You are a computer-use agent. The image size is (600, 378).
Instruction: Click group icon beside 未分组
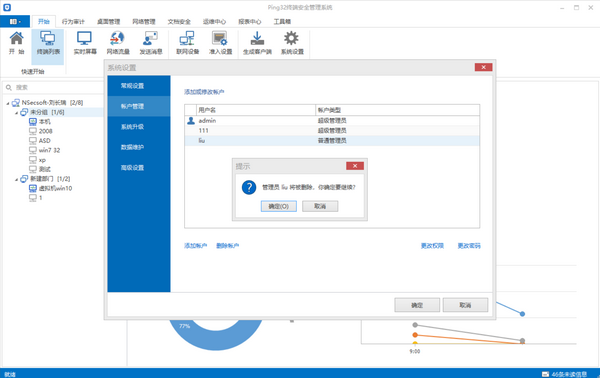[24, 112]
